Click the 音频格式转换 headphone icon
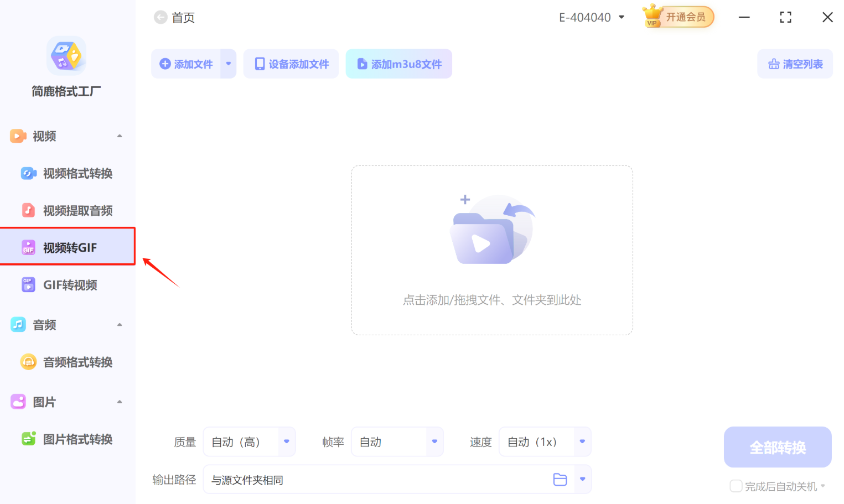This screenshot has height=504, width=844. coord(28,362)
